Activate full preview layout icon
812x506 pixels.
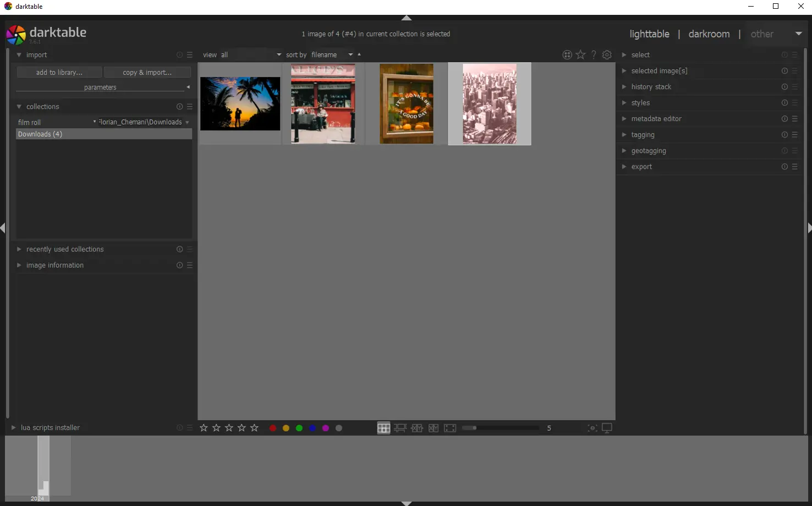pyautogui.click(x=450, y=427)
